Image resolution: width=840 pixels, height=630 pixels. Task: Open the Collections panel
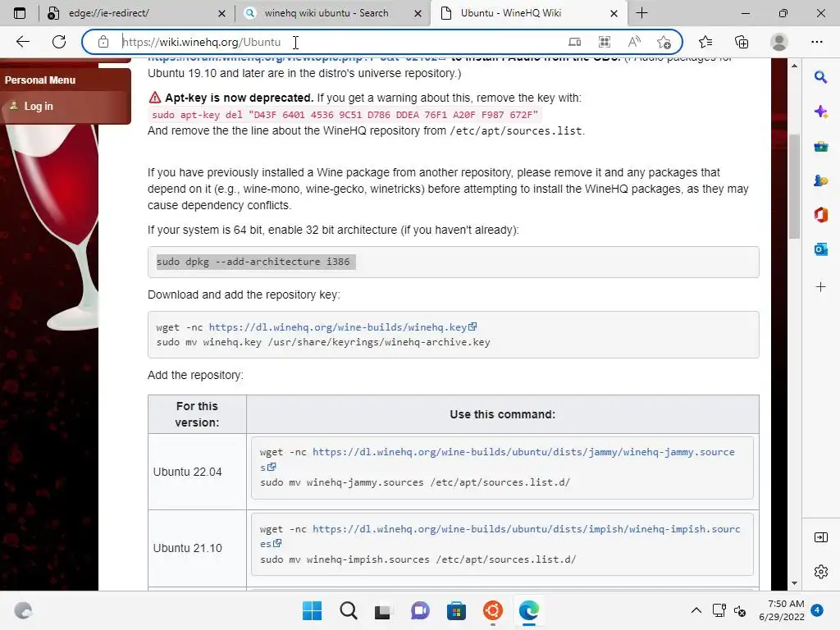click(742, 42)
